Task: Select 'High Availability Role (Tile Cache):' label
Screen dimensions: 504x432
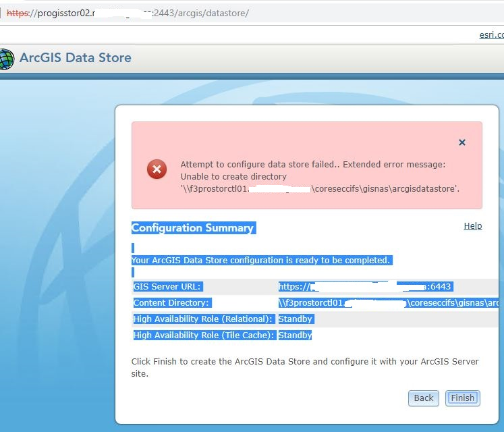Action: point(204,335)
